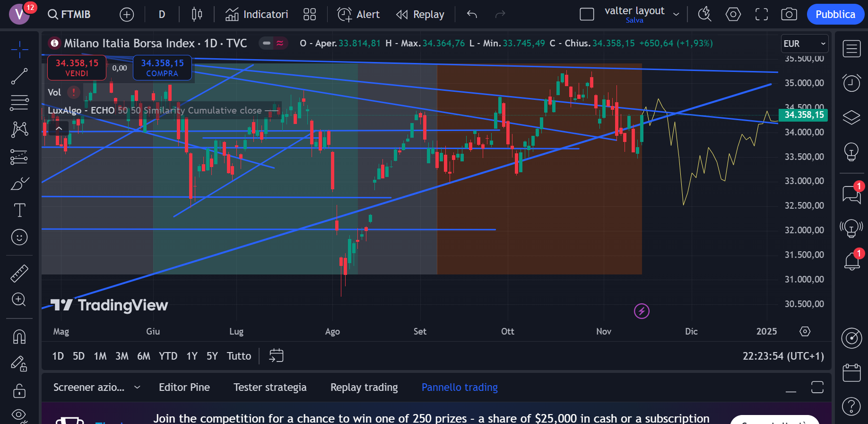Viewport: 868px width, 424px height.
Task: Select chart layout grid
Action: point(587,15)
